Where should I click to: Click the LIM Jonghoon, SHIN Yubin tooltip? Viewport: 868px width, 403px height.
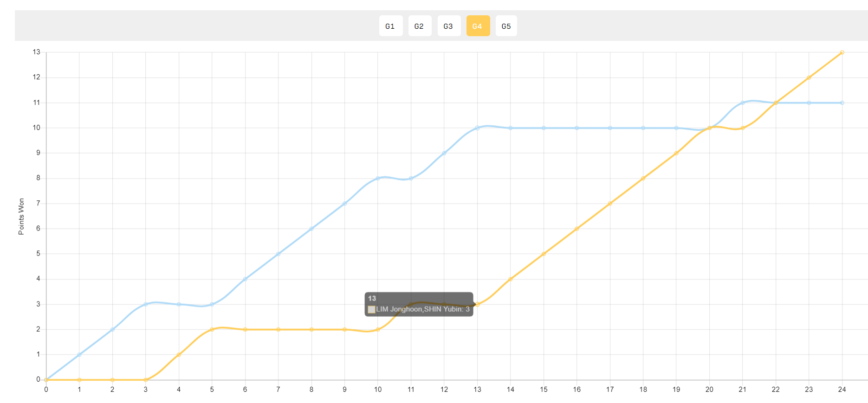pos(419,304)
